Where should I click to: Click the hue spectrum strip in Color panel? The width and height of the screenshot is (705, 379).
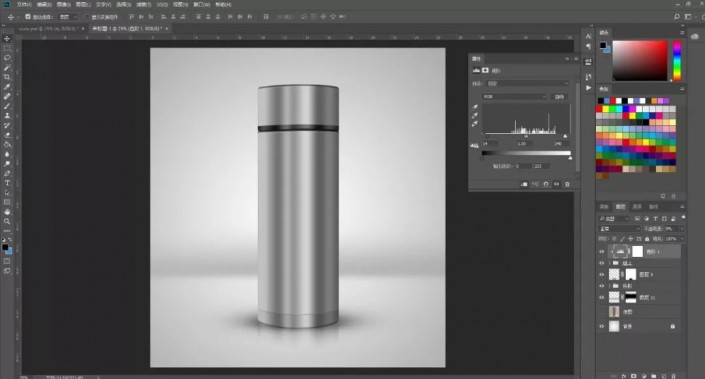[x=677, y=60]
